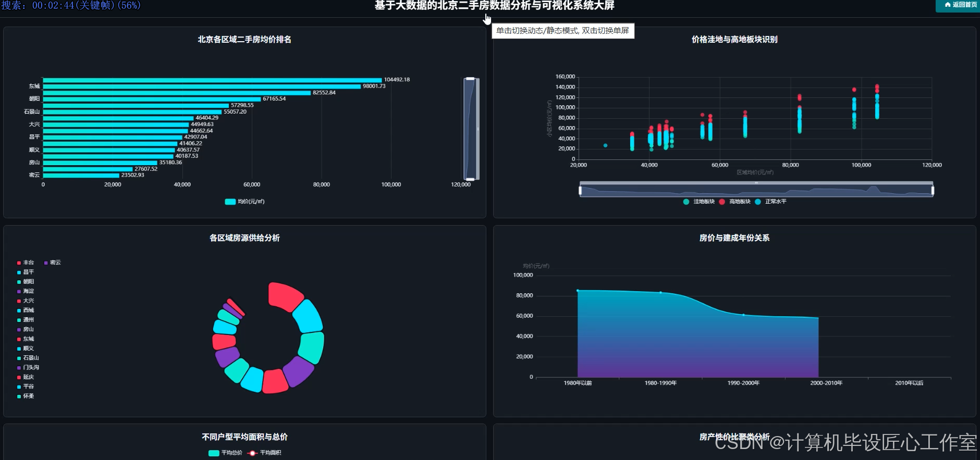Hide the 密云 slice via pie legend
980x460 pixels.
pyautogui.click(x=53, y=263)
